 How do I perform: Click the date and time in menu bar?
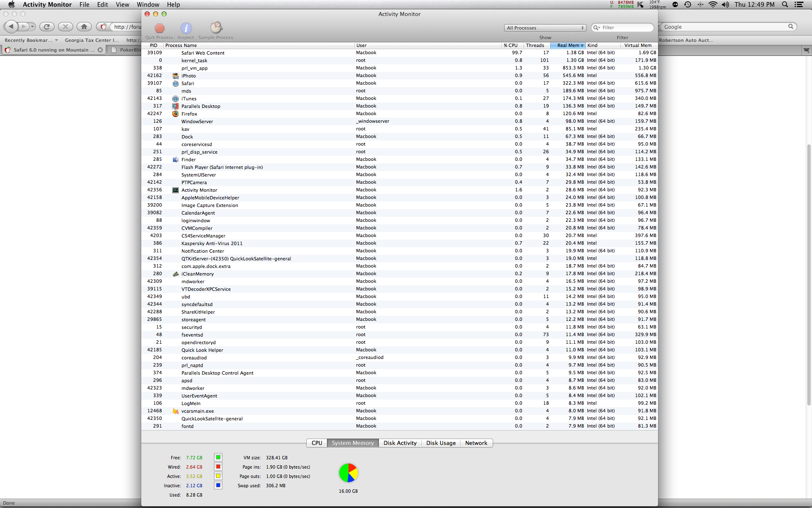[754, 5]
